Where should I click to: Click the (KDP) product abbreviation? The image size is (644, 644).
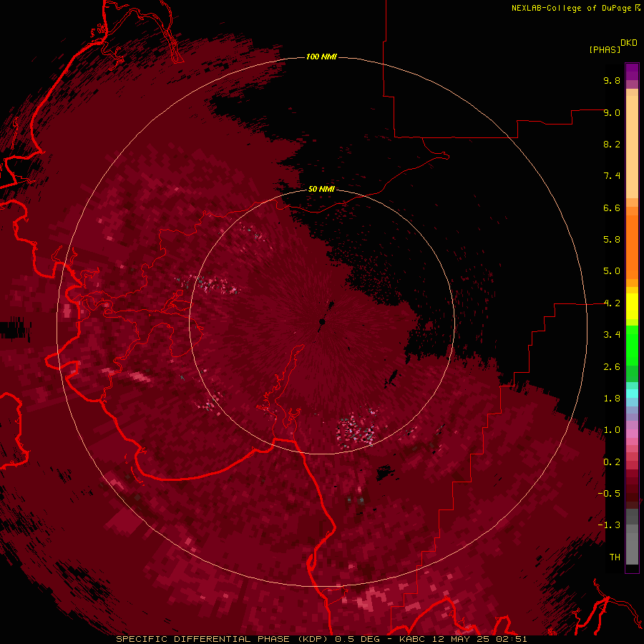tap(312, 639)
